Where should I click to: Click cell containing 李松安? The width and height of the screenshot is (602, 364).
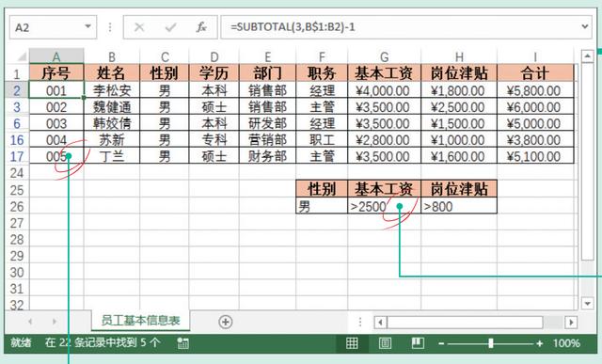[112, 90]
